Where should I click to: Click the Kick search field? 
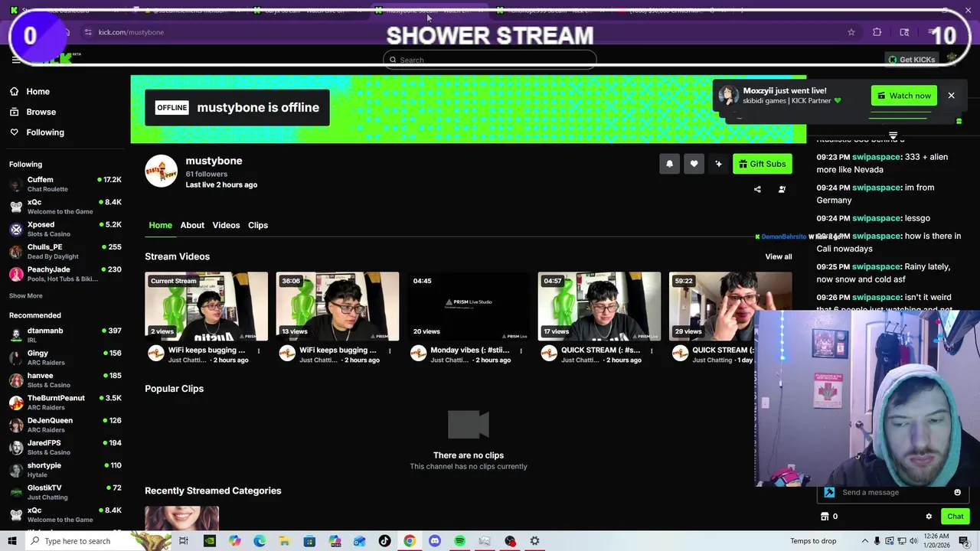490,60
